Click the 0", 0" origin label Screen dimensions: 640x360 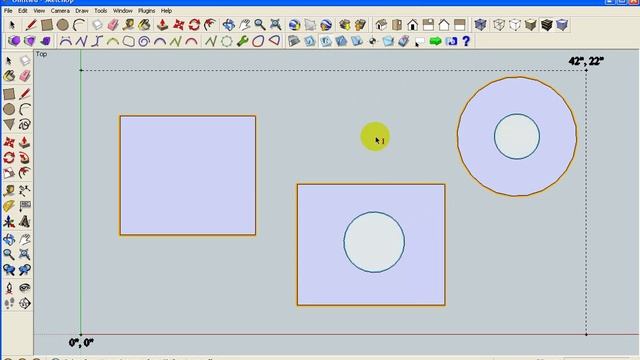click(x=81, y=343)
